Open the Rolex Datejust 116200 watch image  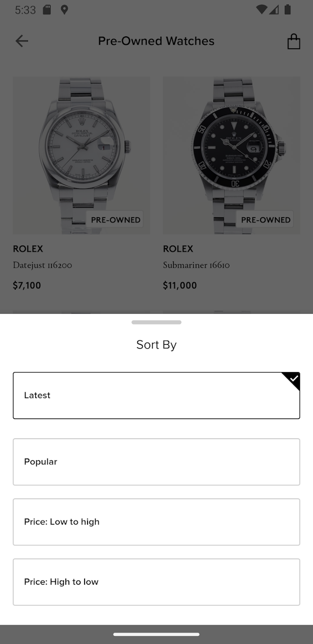[x=81, y=155]
